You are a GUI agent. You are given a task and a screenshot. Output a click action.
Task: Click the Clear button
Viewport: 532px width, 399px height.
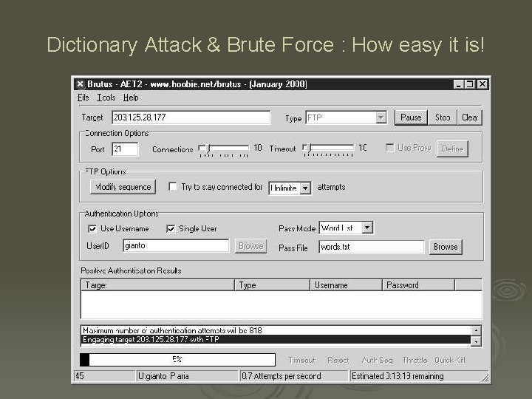click(x=470, y=117)
